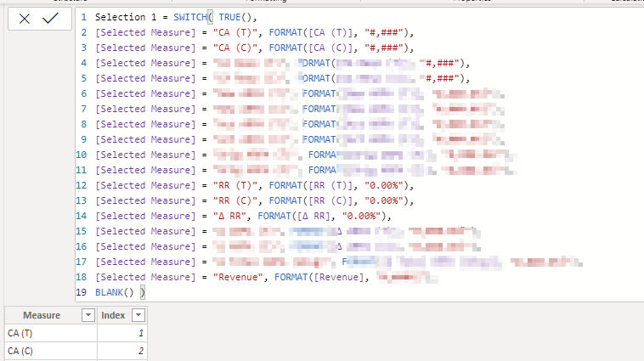
Task: Click index value 1 cell
Action: tap(122, 333)
